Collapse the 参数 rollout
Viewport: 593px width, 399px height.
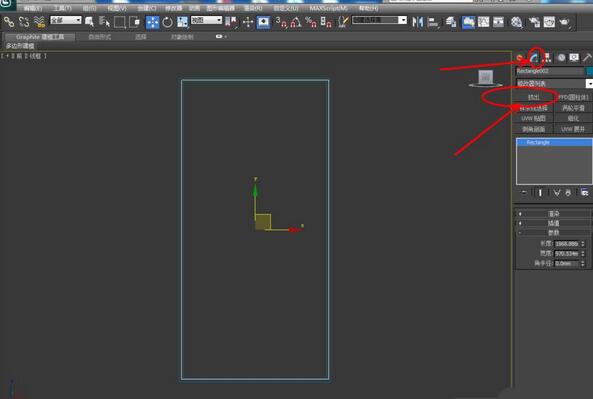coord(554,233)
